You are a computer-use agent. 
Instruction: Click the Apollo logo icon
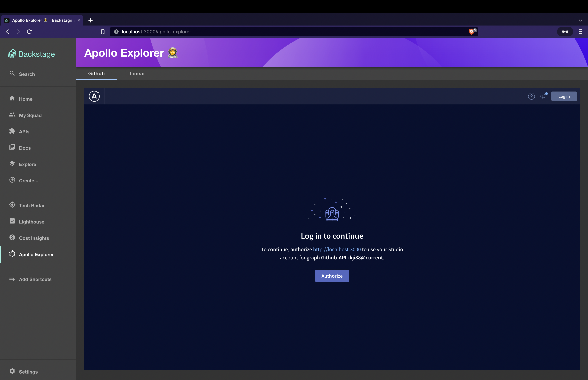(94, 96)
